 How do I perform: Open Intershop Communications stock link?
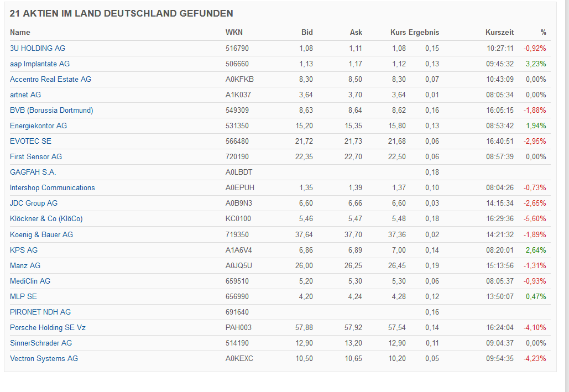point(52,187)
